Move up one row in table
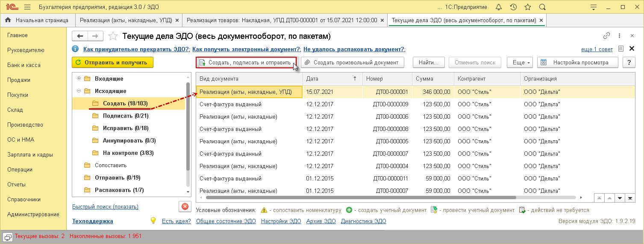Viewport: 644px width, 244px height. [x=610, y=198]
